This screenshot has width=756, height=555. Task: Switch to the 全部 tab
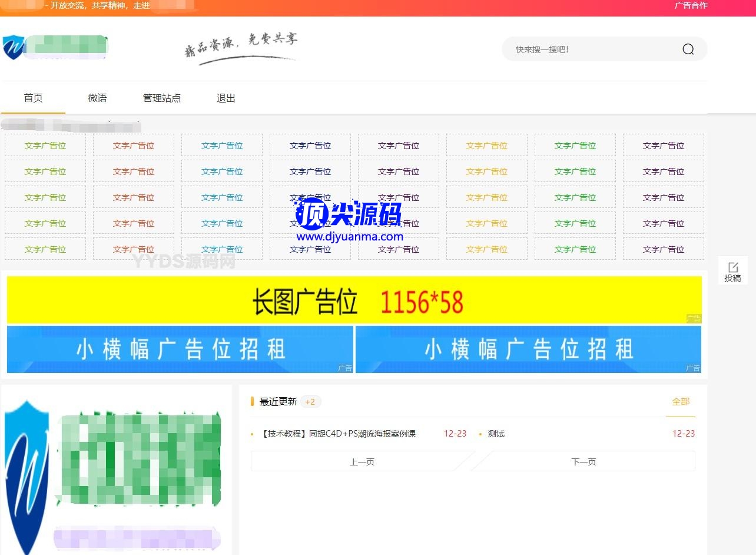[x=680, y=402]
